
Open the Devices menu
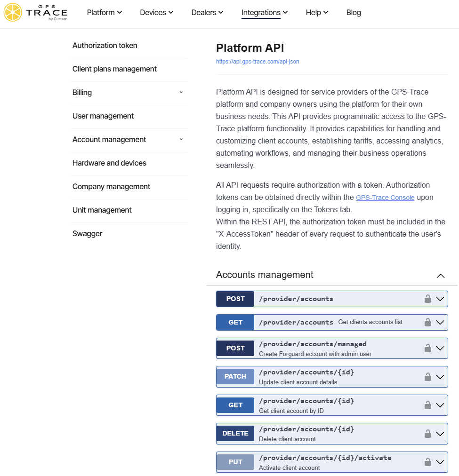point(156,12)
